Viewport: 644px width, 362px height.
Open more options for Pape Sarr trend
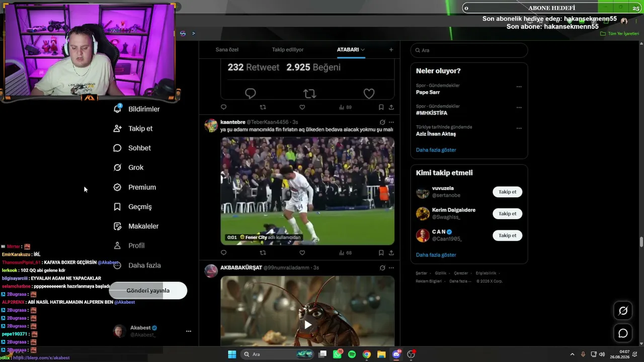coord(519,86)
